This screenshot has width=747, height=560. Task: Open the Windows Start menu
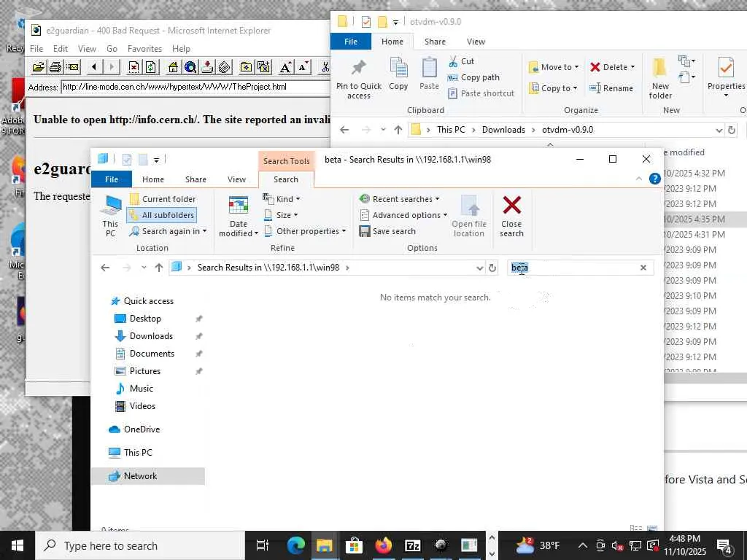[18, 545]
